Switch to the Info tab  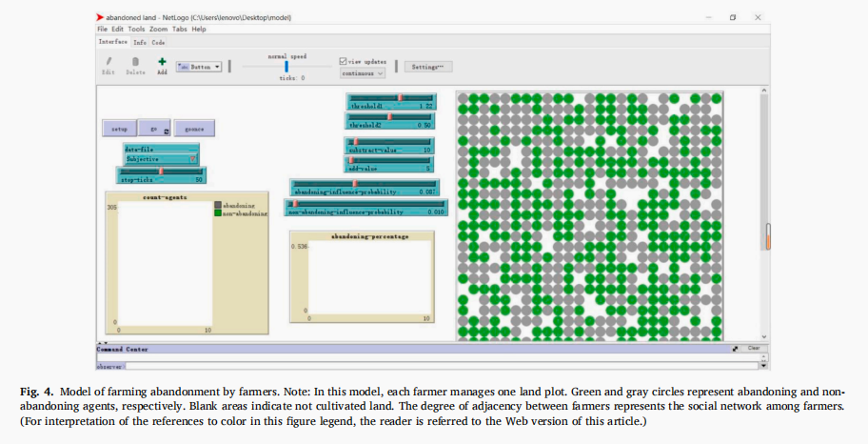[140, 42]
